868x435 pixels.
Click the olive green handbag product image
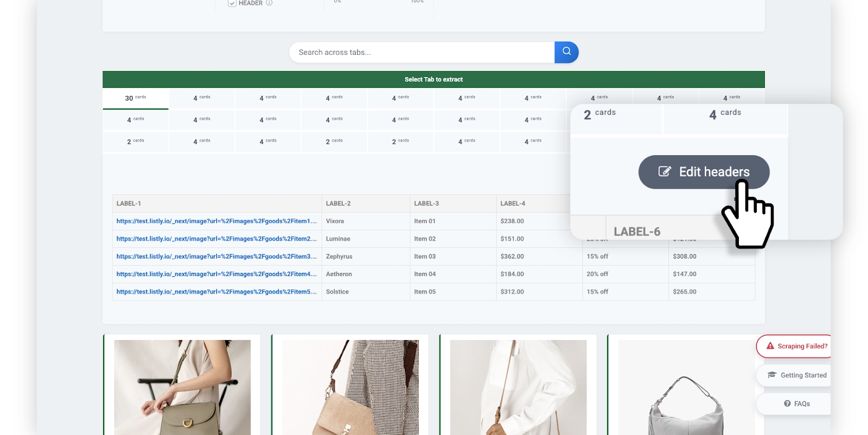182,387
